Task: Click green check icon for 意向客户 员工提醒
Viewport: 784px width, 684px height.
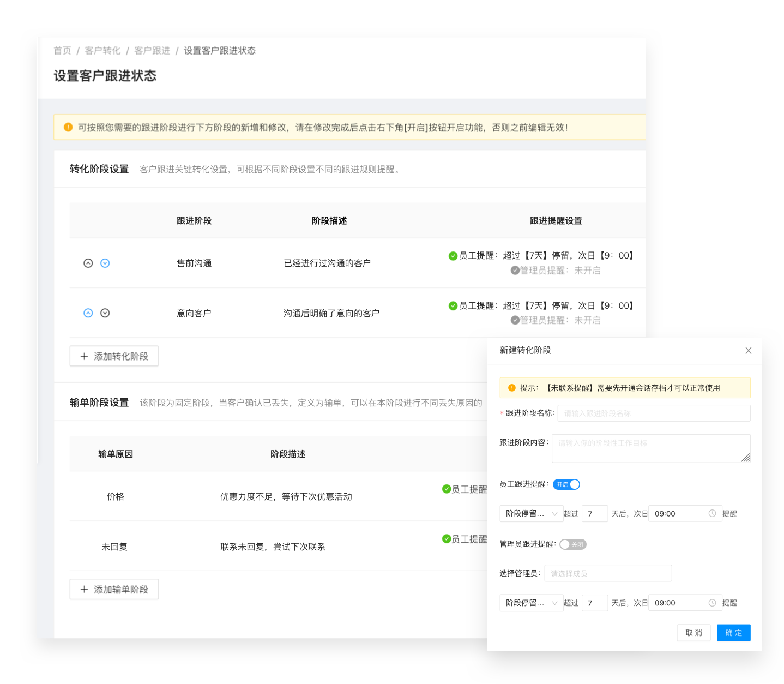Action: (453, 306)
